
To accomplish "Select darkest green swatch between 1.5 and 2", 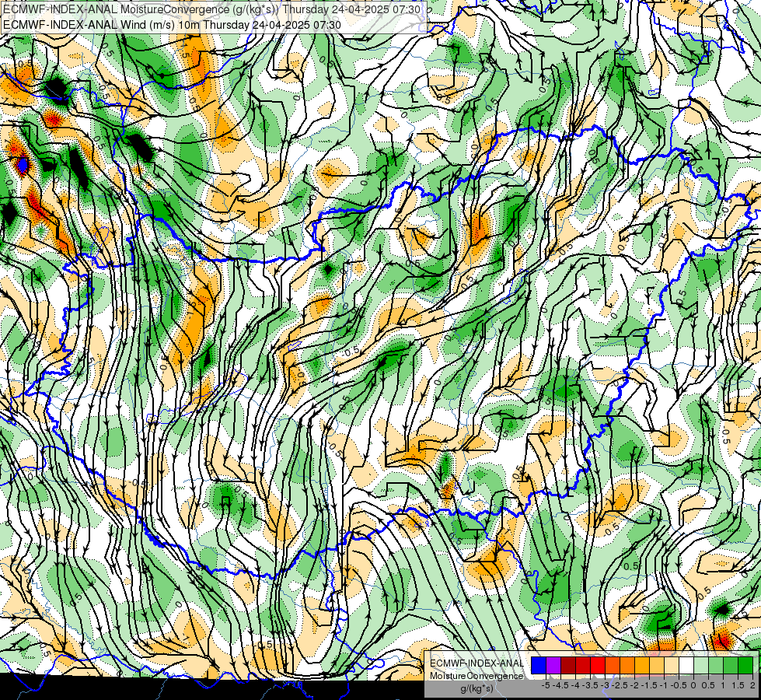I will (745, 666).
